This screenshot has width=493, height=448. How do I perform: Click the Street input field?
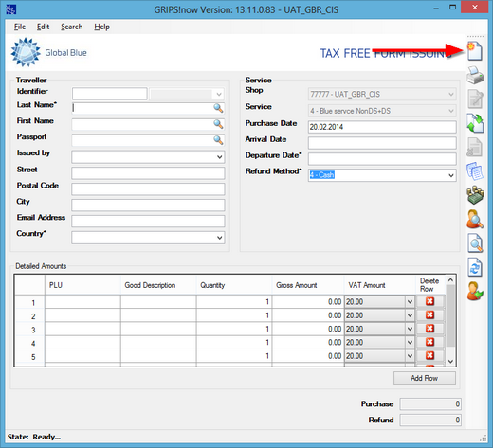[148, 173]
